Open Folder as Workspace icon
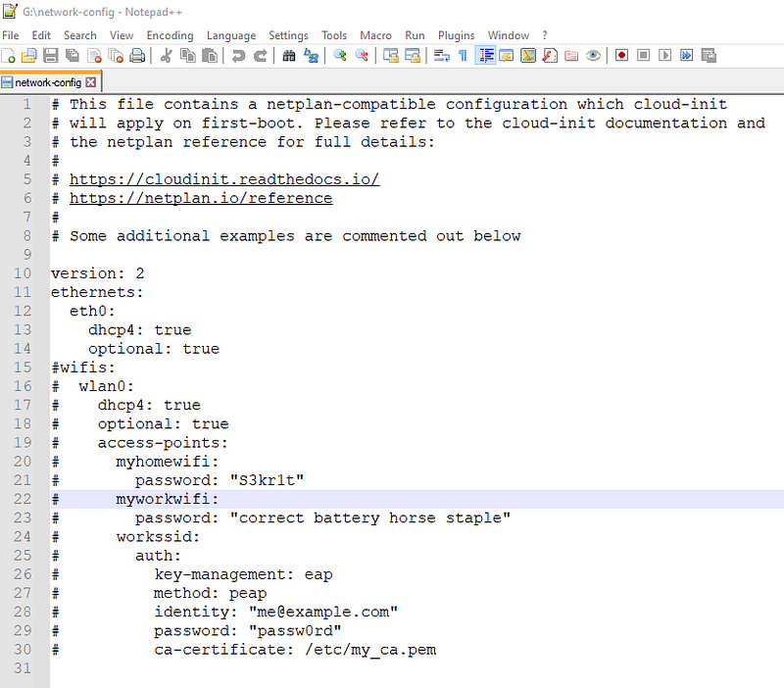The width and height of the screenshot is (784, 688). tap(571, 56)
